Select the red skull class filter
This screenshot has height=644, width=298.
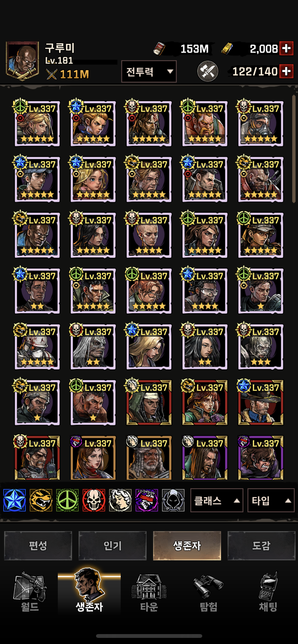point(94,500)
